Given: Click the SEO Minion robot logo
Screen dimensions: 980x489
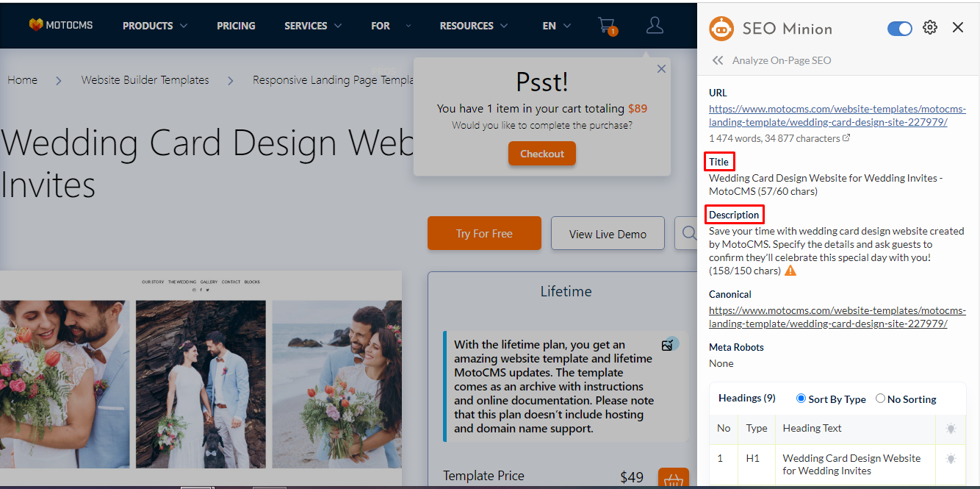Looking at the screenshot, I should 721,29.
